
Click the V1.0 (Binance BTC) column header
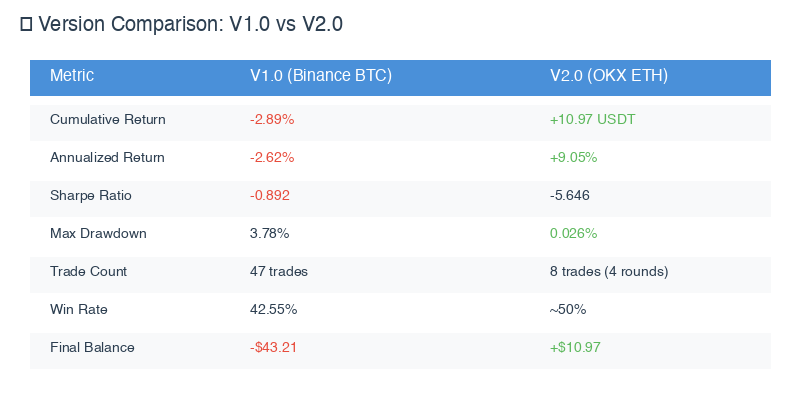pos(320,76)
